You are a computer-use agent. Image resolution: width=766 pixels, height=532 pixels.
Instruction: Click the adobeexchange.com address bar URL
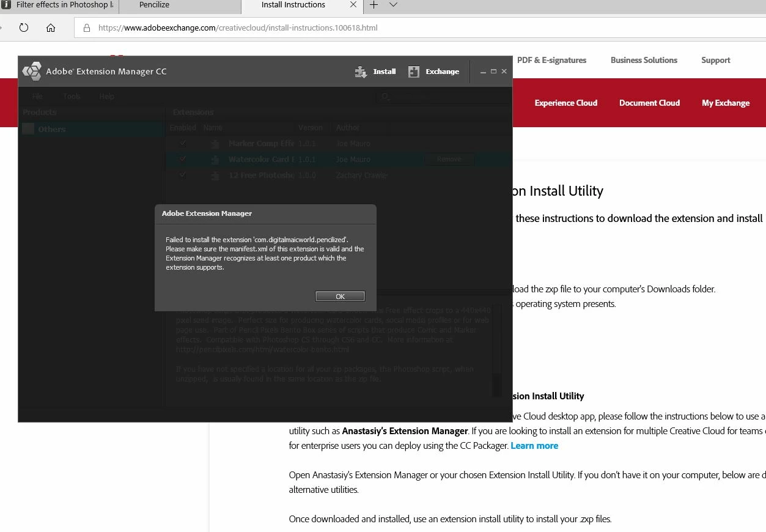click(x=238, y=28)
